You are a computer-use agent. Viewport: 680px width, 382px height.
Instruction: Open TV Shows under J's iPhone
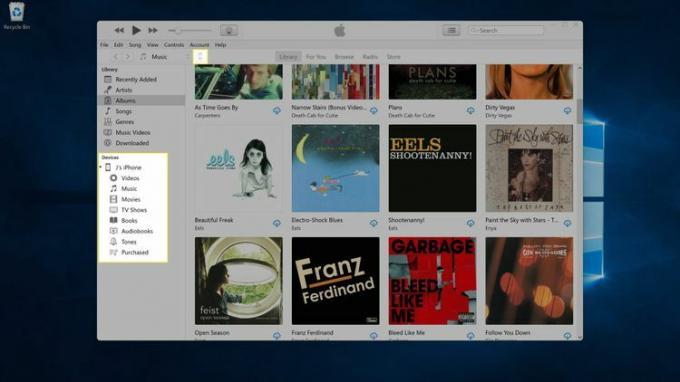pos(134,210)
